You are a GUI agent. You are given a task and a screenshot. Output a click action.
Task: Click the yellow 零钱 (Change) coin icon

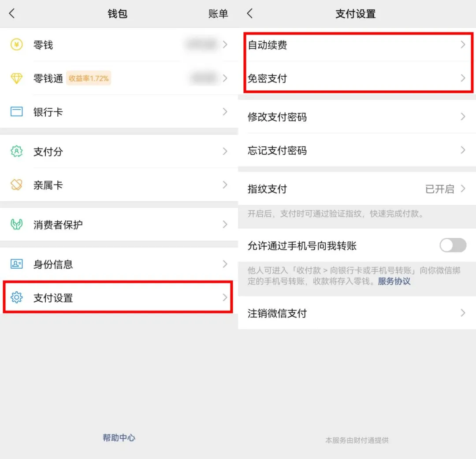(16, 44)
